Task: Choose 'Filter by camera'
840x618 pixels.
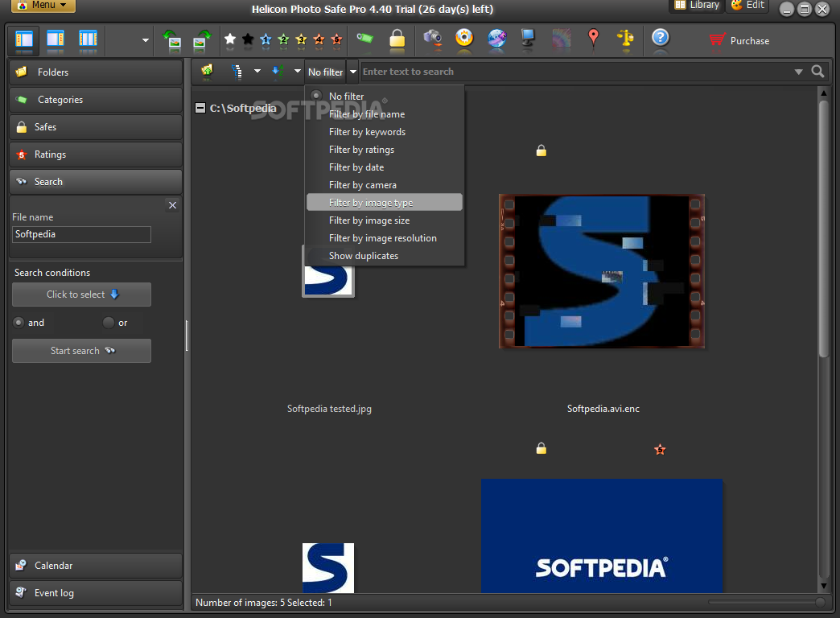Action: [x=384, y=185]
